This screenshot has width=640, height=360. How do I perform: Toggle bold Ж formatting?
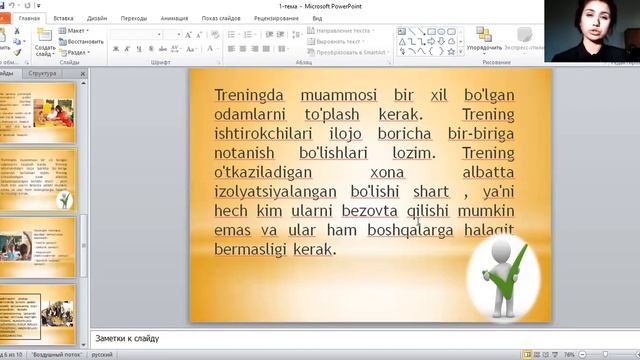pyautogui.click(x=116, y=49)
